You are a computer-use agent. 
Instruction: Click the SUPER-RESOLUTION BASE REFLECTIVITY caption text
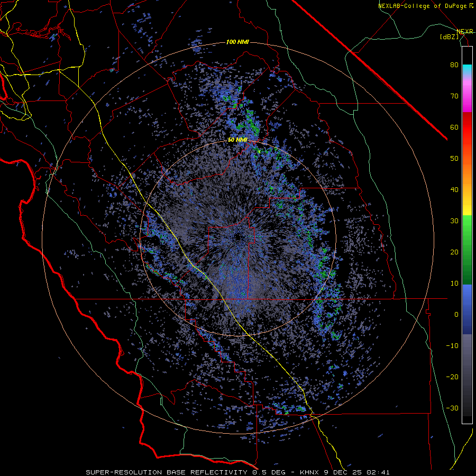pyautogui.click(x=166, y=472)
